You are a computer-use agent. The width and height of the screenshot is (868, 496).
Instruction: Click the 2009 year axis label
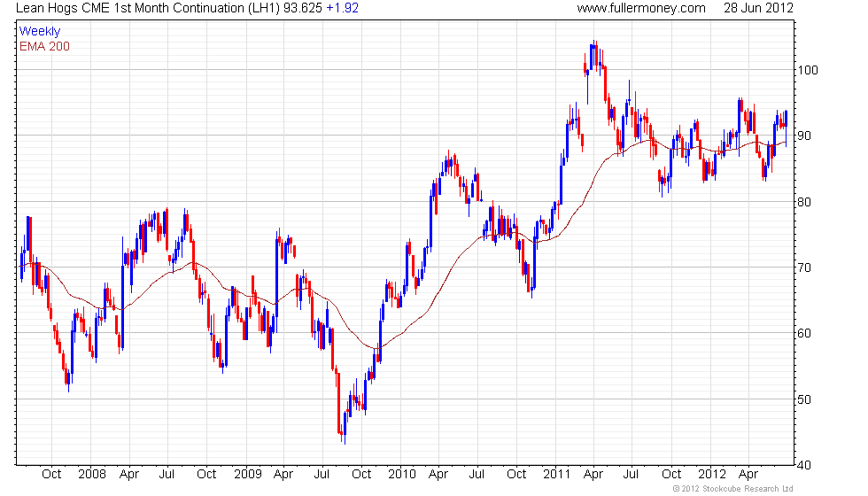click(247, 475)
